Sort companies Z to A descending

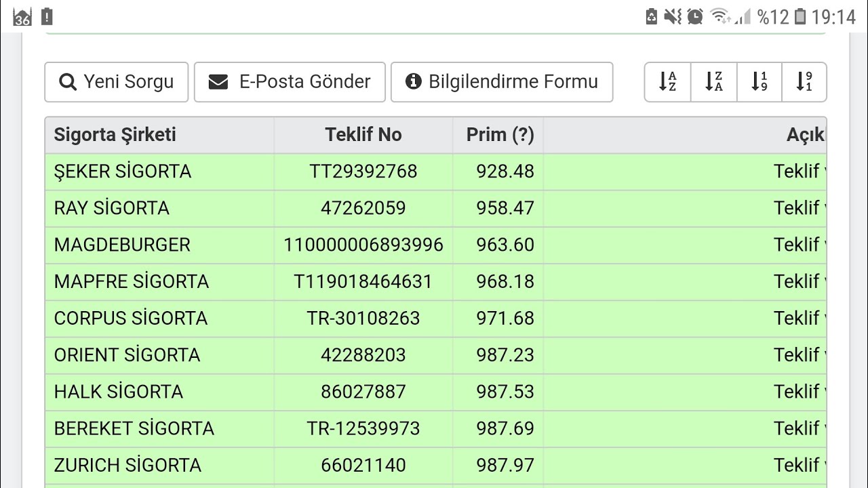tap(714, 82)
